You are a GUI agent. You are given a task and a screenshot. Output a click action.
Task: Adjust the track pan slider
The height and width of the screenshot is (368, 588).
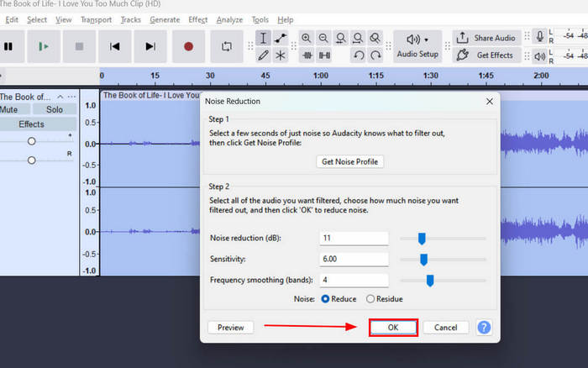coord(32,160)
